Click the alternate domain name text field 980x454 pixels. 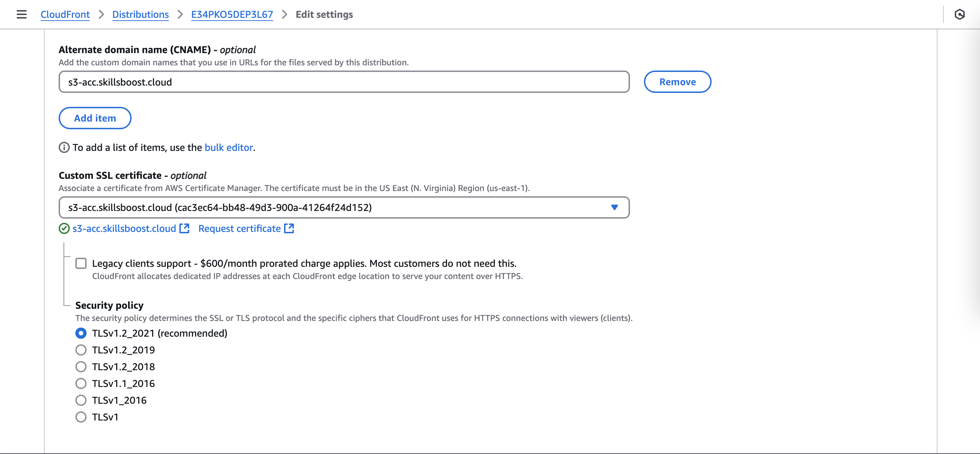point(343,82)
